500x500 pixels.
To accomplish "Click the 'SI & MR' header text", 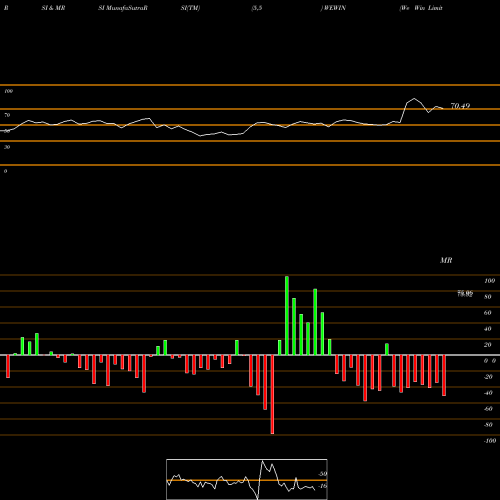I will coord(53,8).
